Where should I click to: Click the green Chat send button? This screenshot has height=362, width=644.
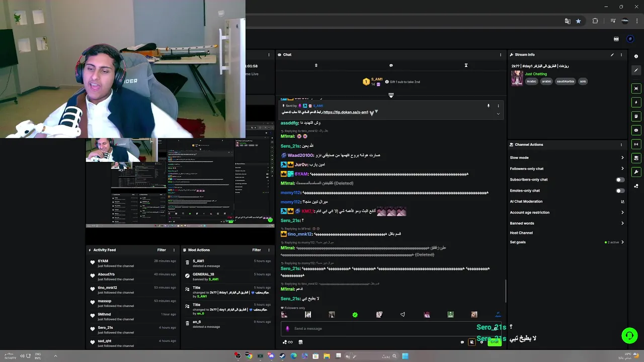click(495, 342)
